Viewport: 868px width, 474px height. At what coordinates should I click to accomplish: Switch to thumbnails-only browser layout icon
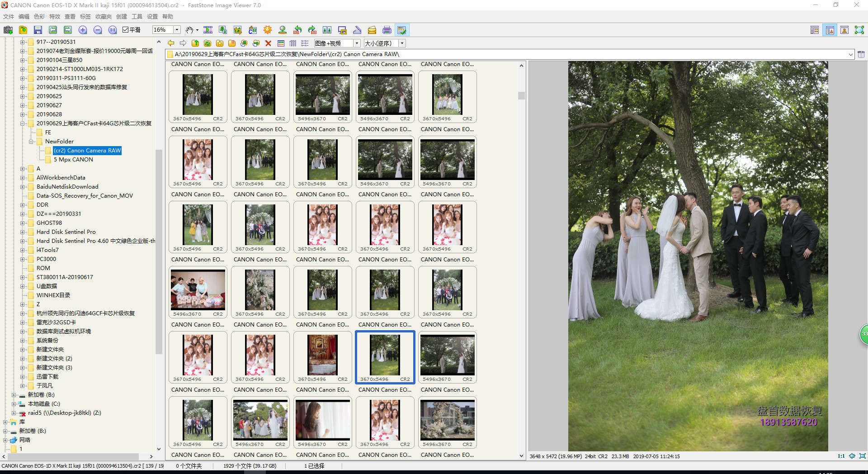coord(815,30)
